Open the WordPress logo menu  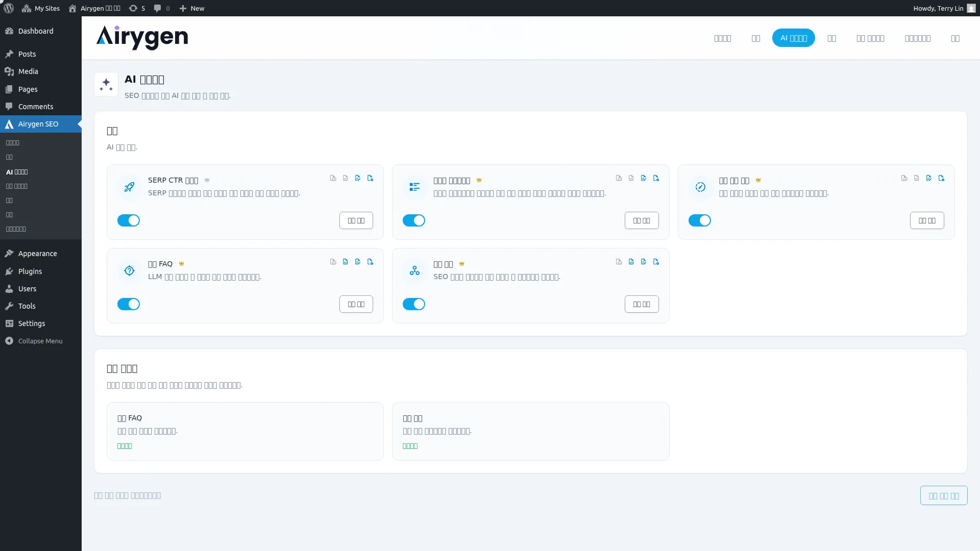[9, 8]
